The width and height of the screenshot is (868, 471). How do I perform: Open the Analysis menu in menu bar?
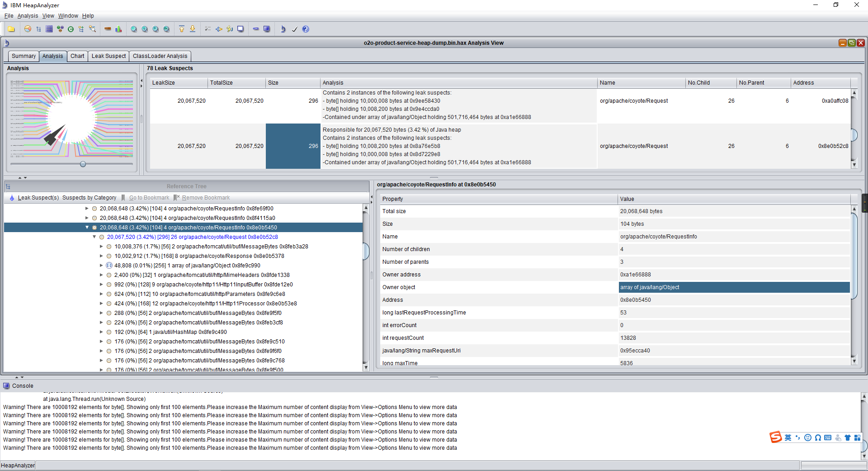pyautogui.click(x=28, y=16)
